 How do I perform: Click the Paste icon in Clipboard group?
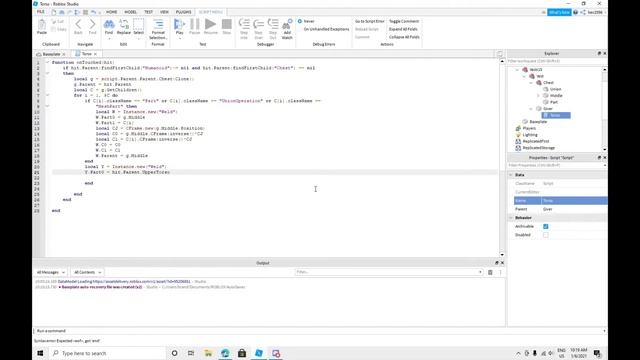(x=42, y=27)
